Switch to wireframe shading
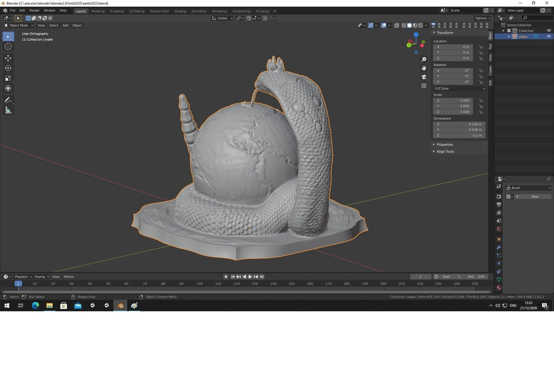 [404, 25]
